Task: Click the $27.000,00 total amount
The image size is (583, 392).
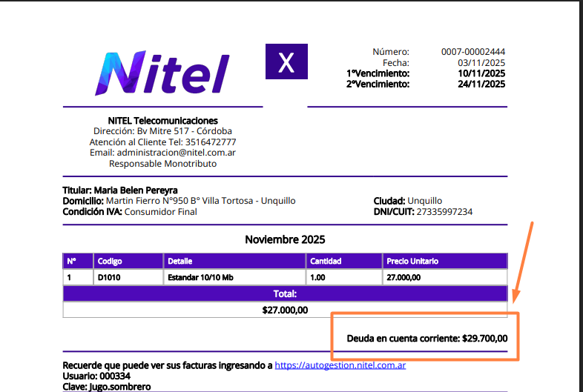Action: [x=285, y=310]
